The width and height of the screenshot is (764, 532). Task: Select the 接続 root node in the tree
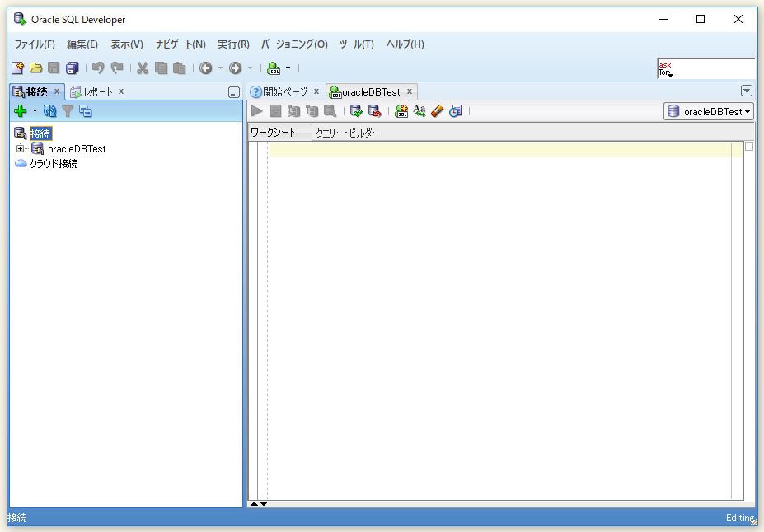(40, 133)
